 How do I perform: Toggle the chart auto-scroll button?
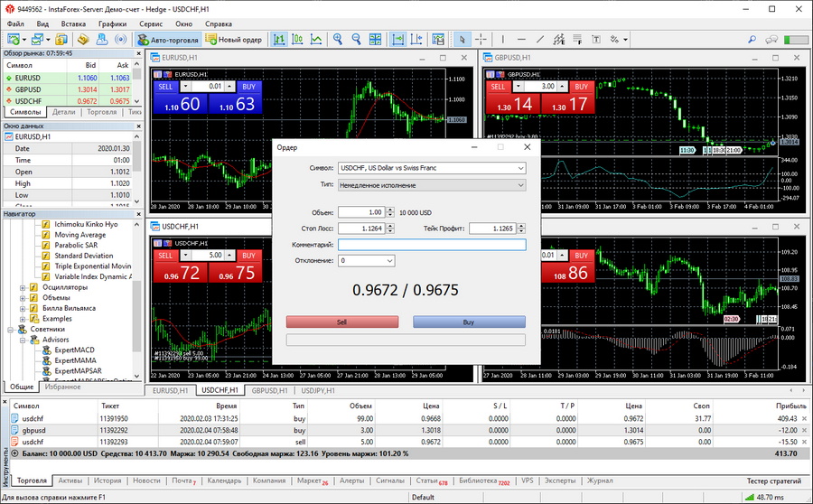click(398, 40)
